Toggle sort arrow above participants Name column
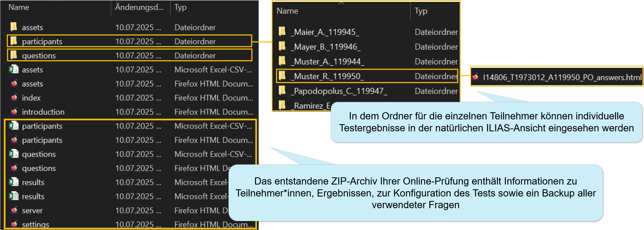644x230 pixels. [341, 3]
